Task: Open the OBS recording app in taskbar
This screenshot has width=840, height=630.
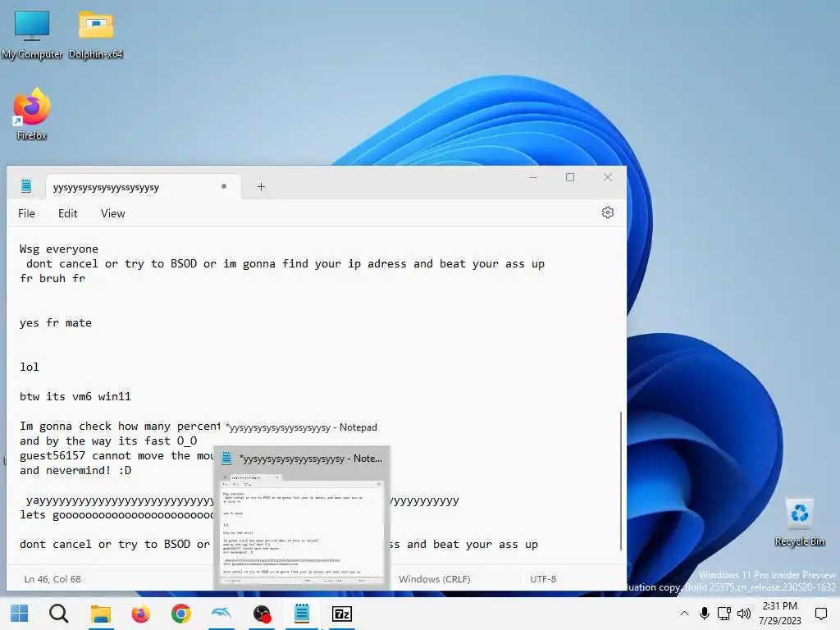Action: point(262,614)
